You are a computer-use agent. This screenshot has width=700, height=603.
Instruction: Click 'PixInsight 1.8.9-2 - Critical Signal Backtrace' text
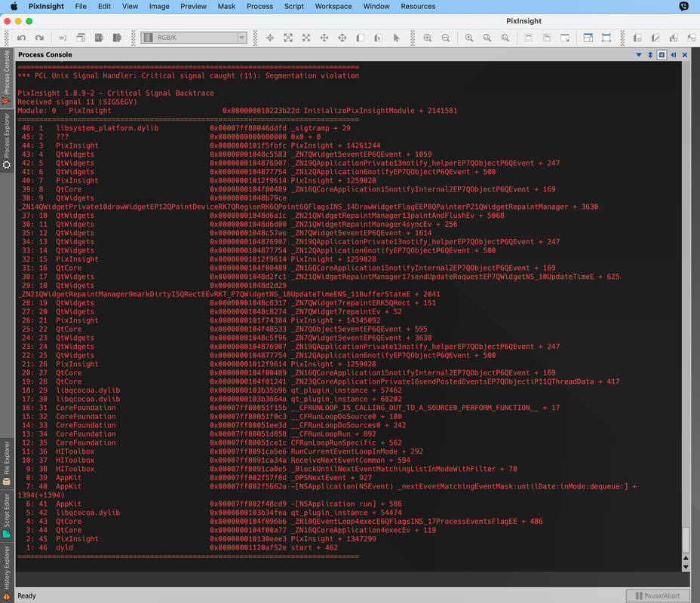[x=115, y=93]
